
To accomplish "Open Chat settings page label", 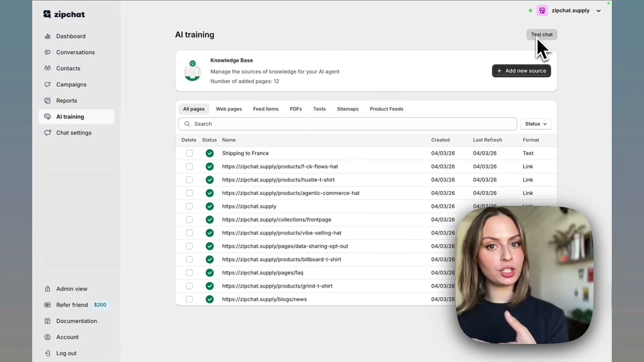I will click(74, 133).
